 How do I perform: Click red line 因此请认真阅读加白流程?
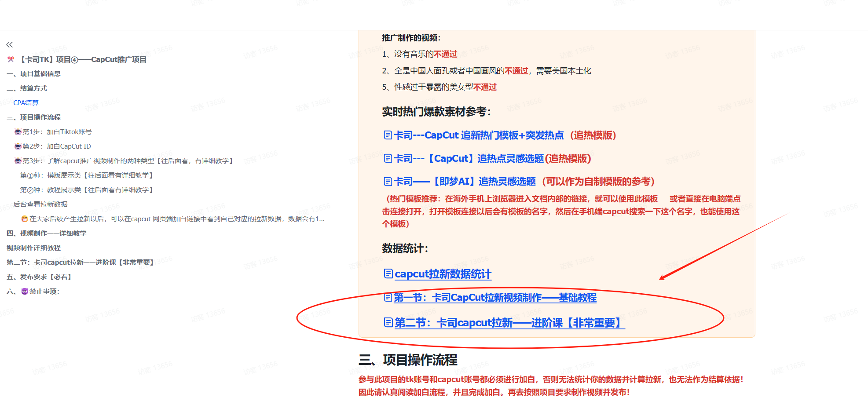(x=494, y=392)
